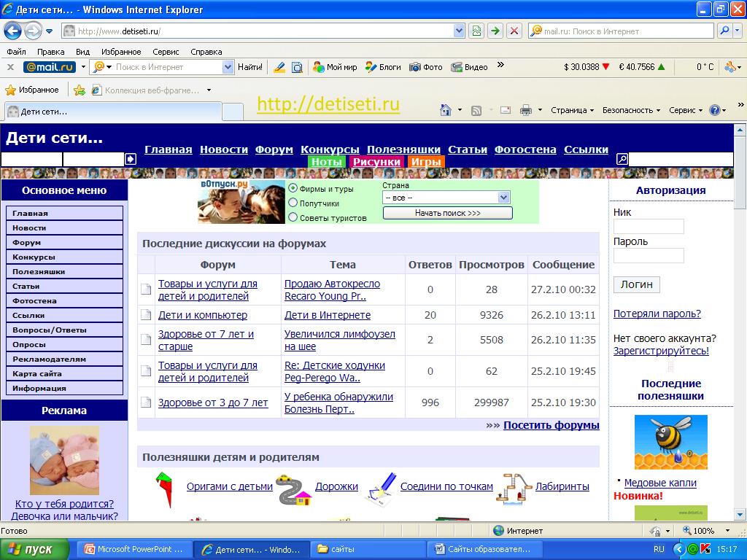Viewport: 747px width, 560px height.
Task: Open the Recent Pages dropdown near Forward
Action: pos(49,32)
